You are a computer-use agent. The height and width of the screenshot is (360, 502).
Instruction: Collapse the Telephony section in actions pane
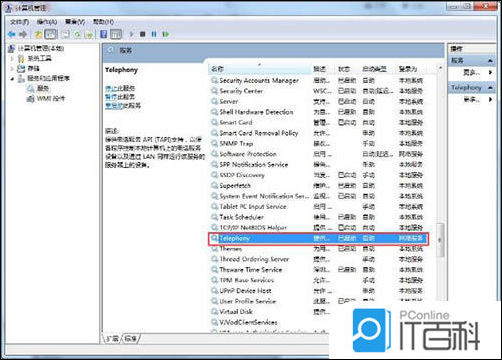coord(490,88)
